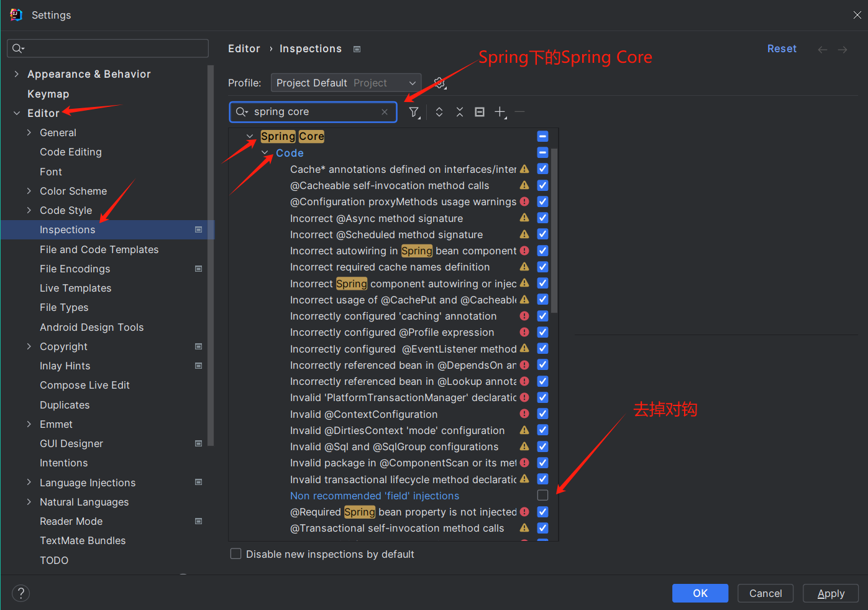Click the inspections list vertical scrollbar
Image resolution: width=868 pixels, height=610 pixels.
pos(554,230)
